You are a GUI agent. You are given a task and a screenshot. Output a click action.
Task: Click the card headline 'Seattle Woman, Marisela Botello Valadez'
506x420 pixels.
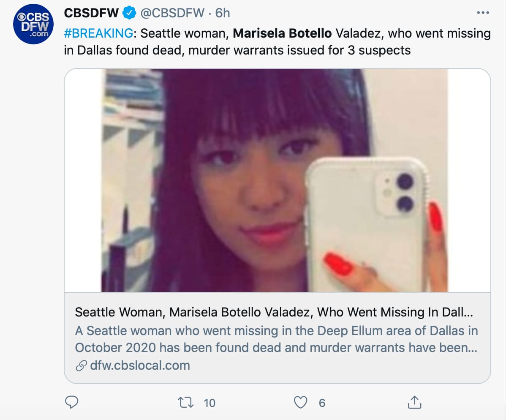pyautogui.click(x=274, y=313)
